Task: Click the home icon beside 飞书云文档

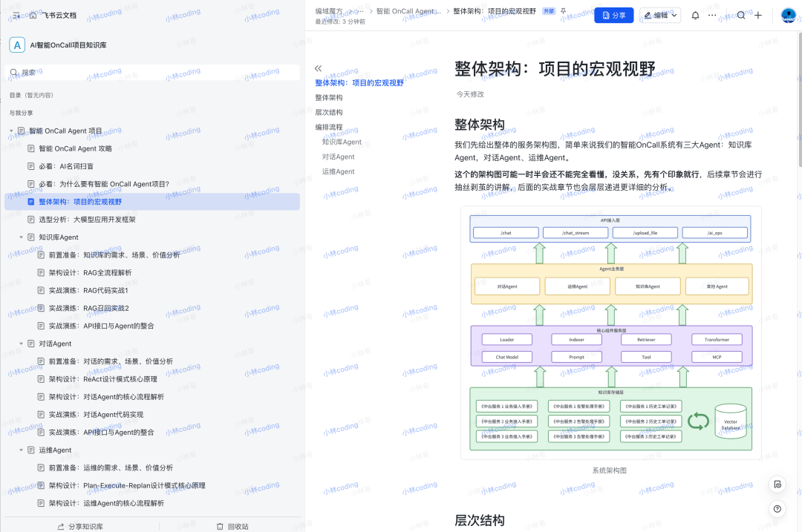Action: (x=33, y=15)
